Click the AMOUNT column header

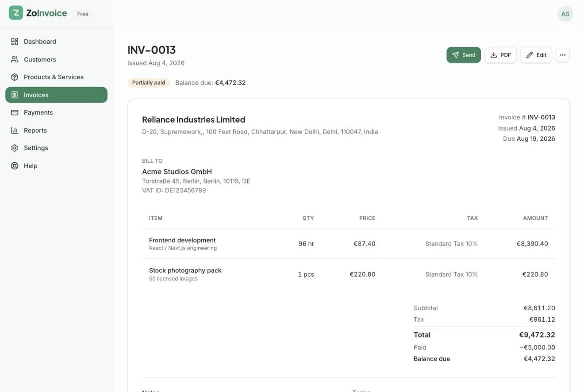(535, 218)
